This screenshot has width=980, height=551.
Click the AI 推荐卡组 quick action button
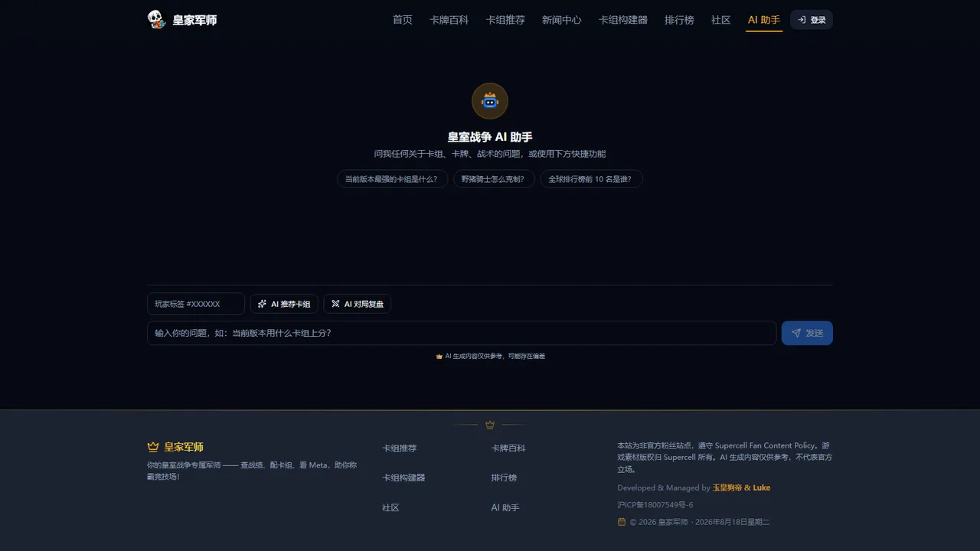[284, 304]
